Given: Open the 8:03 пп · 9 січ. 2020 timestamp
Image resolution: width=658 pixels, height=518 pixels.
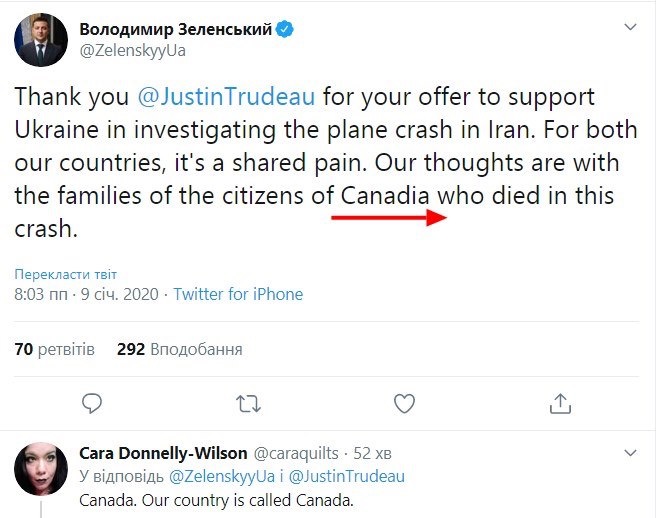Looking at the screenshot, I should [x=86, y=295].
